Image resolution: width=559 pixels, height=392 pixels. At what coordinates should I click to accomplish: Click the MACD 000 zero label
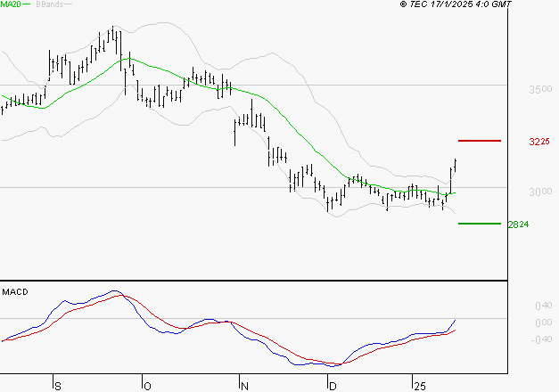[x=544, y=323]
